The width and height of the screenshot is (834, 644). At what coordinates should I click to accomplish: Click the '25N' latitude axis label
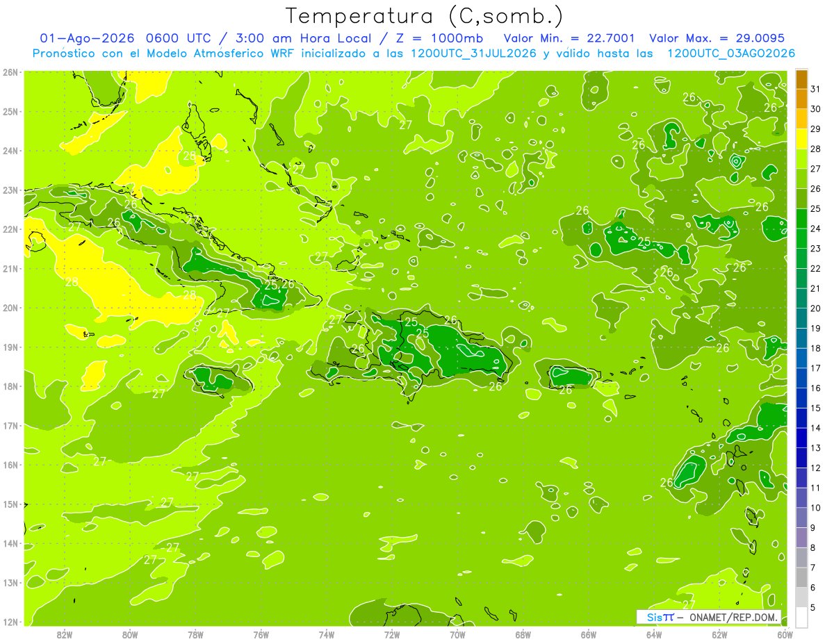click(10, 111)
